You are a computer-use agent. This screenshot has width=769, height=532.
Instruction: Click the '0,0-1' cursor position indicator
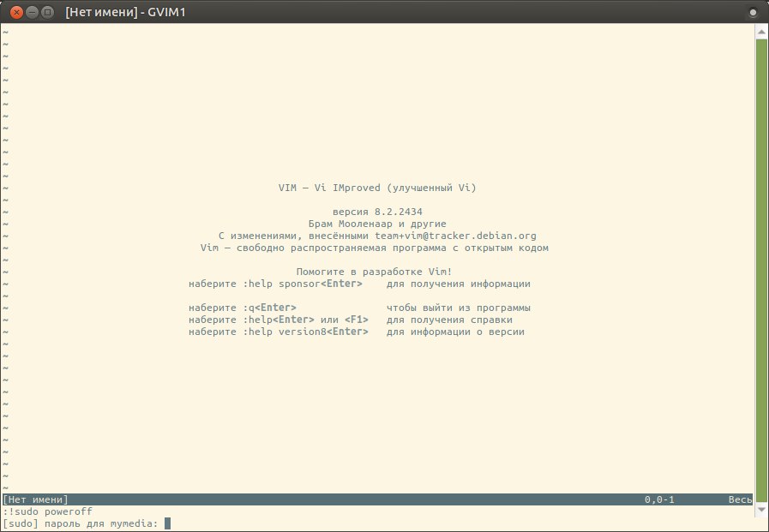coord(659,499)
